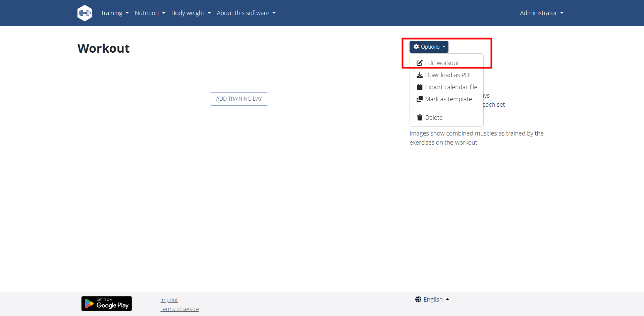Click the wger dumbbell logo
The height and width of the screenshot is (316, 644).
point(85,13)
